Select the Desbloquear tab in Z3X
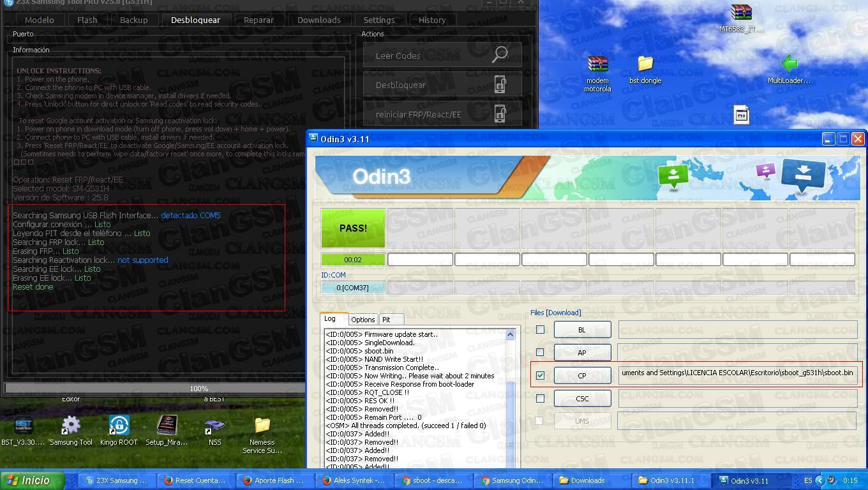 point(195,20)
